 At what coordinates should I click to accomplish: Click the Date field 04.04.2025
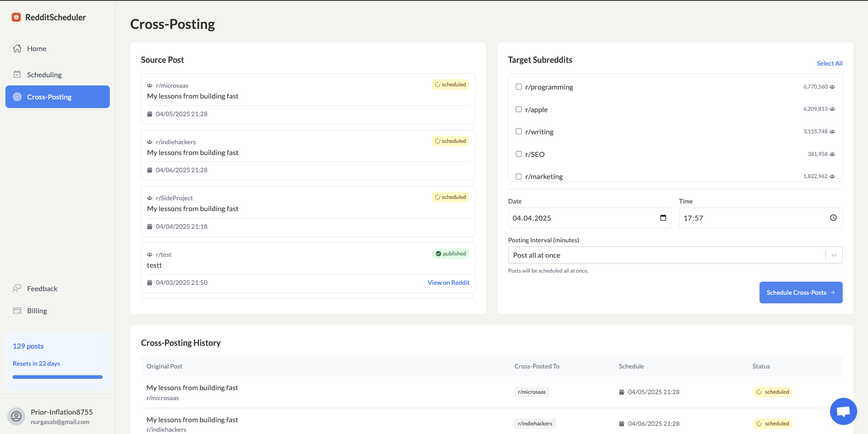click(x=590, y=218)
